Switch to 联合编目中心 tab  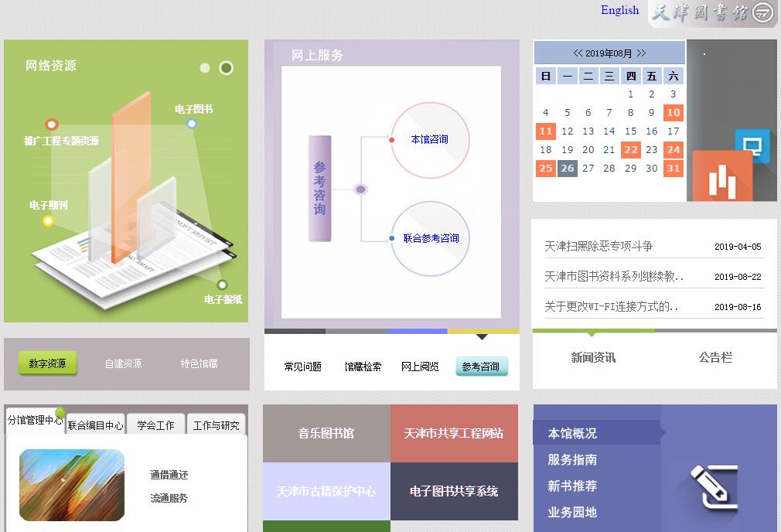click(95, 425)
